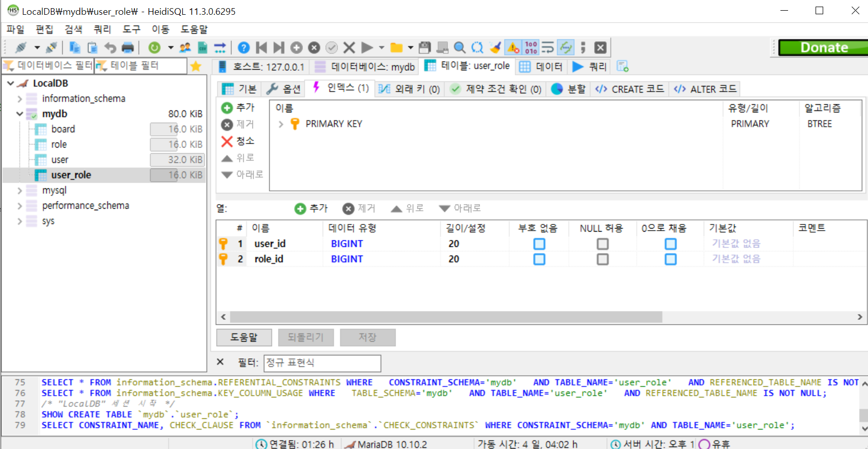
Task: Click the 도움말 button below columns
Action: click(244, 337)
